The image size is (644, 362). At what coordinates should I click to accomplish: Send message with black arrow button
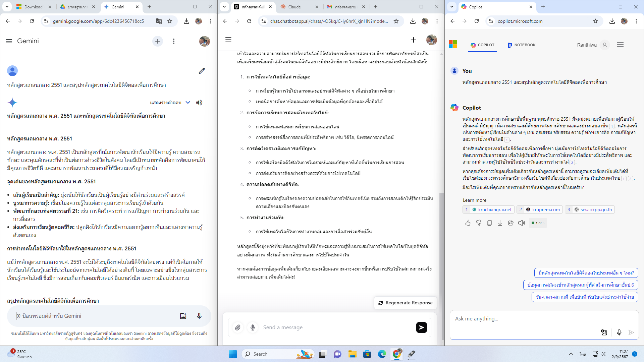(421, 327)
